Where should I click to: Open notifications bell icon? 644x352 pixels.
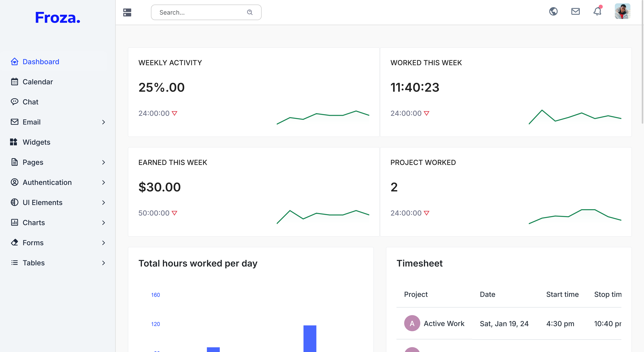coord(597,12)
